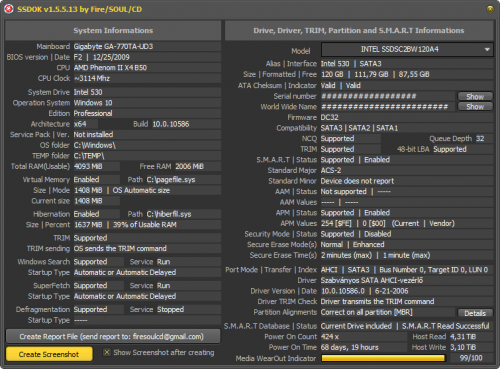The image size is (500, 369).
Task: Click Show button beside Serial number
Action: pos(475,96)
